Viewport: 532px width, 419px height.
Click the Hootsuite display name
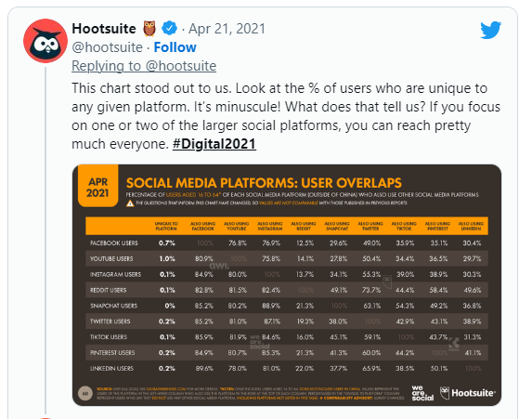104,29
